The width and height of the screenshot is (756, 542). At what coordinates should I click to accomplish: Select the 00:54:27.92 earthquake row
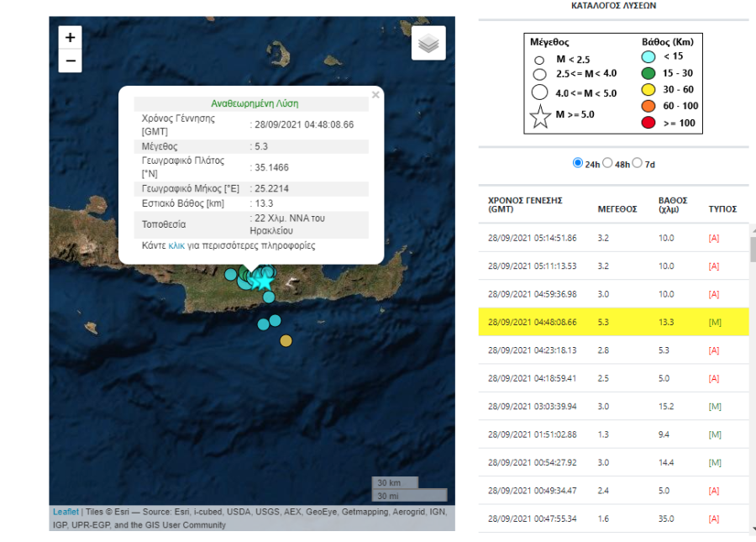click(x=613, y=462)
